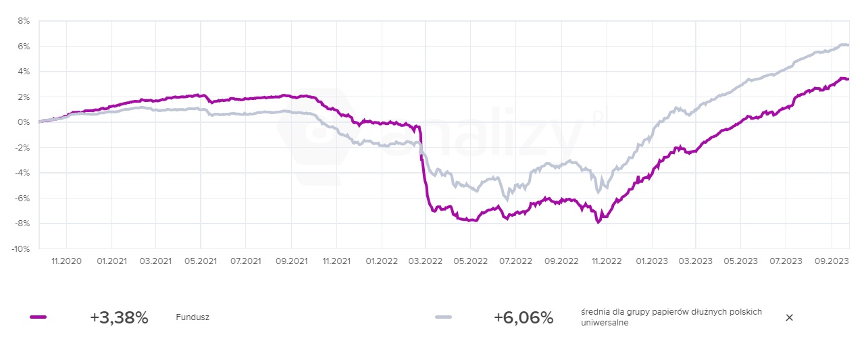Click the 11.2020 date label on axis
Image resolution: width=868 pixels, height=341 pixels.
tap(67, 260)
